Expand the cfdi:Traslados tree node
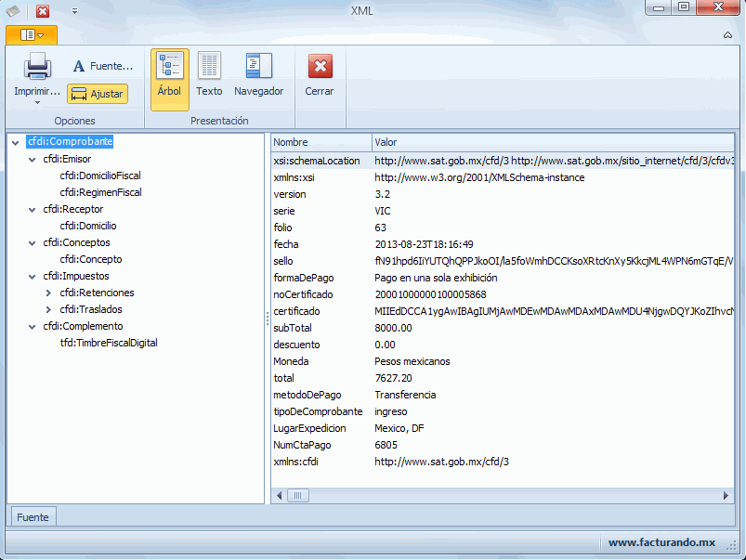 pos(48,310)
